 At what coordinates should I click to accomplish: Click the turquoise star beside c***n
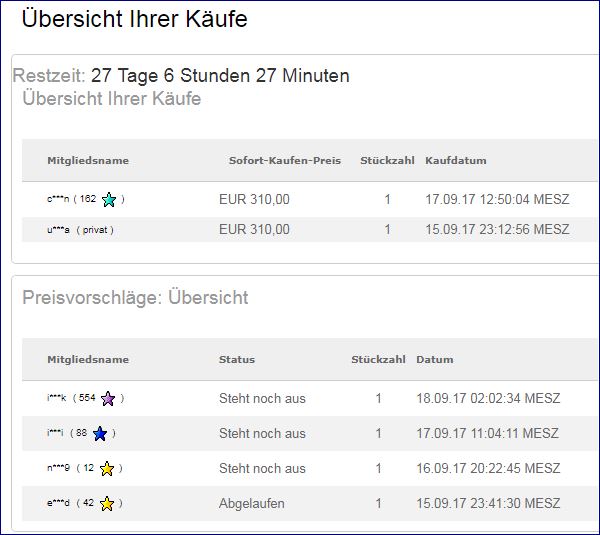click(x=109, y=200)
